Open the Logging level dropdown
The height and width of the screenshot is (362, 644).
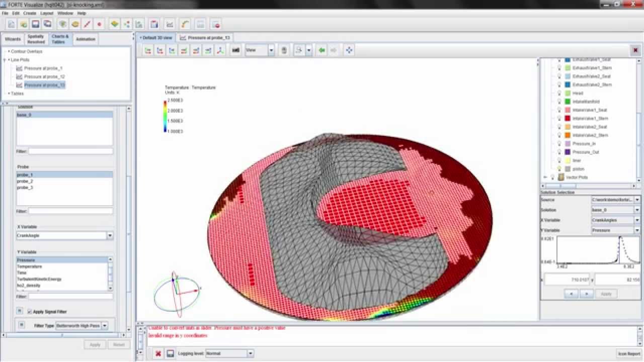250,353
